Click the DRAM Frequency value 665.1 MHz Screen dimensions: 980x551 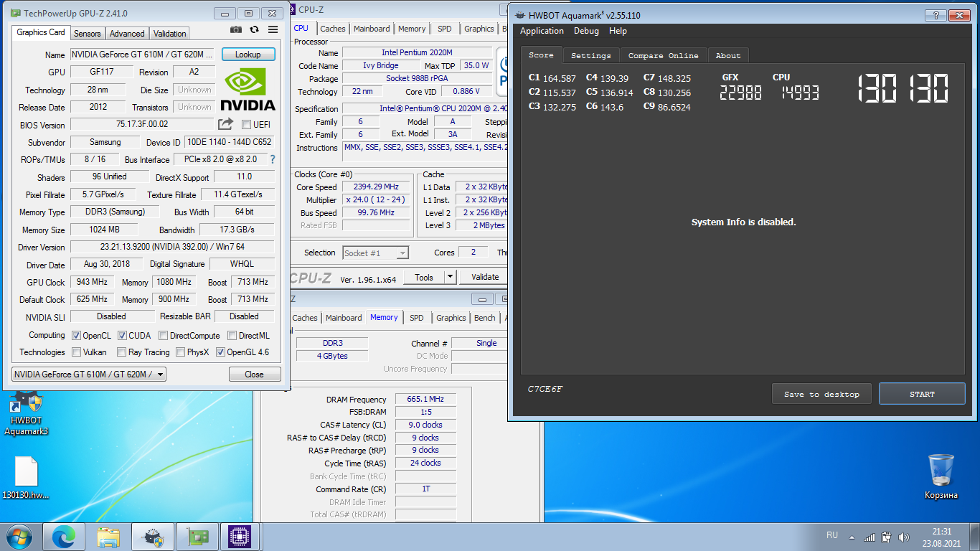click(x=425, y=399)
